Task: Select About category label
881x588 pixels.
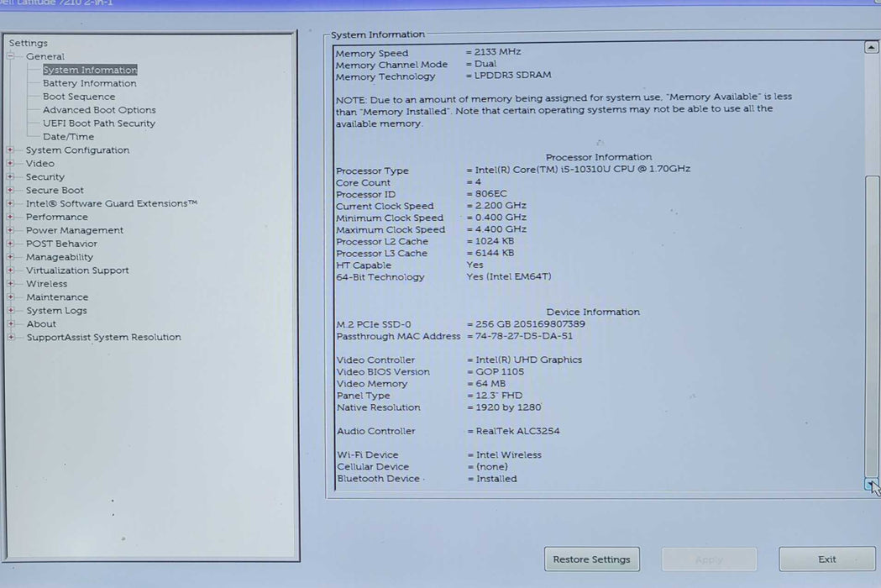Action: point(41,323)
